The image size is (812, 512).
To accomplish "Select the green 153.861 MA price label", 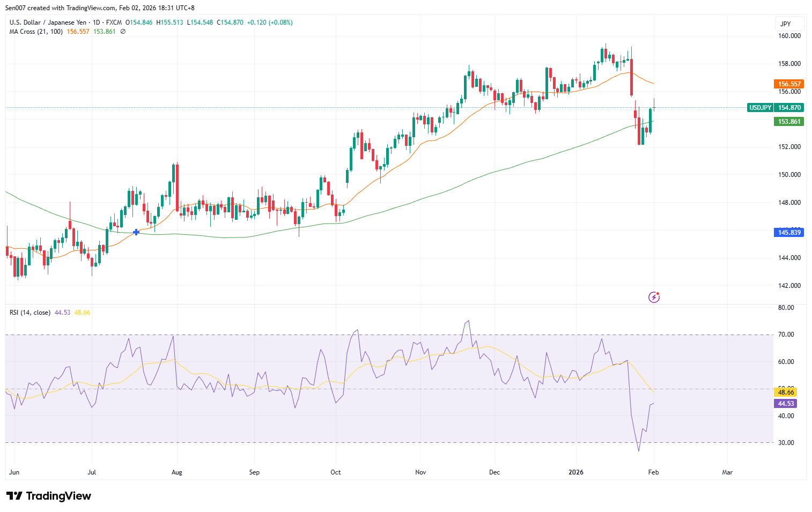I will click(788, 121).
